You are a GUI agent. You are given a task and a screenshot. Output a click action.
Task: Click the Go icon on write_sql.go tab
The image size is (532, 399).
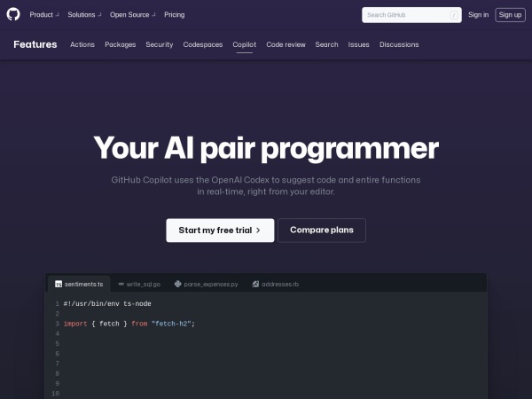(x=121, y=285)
